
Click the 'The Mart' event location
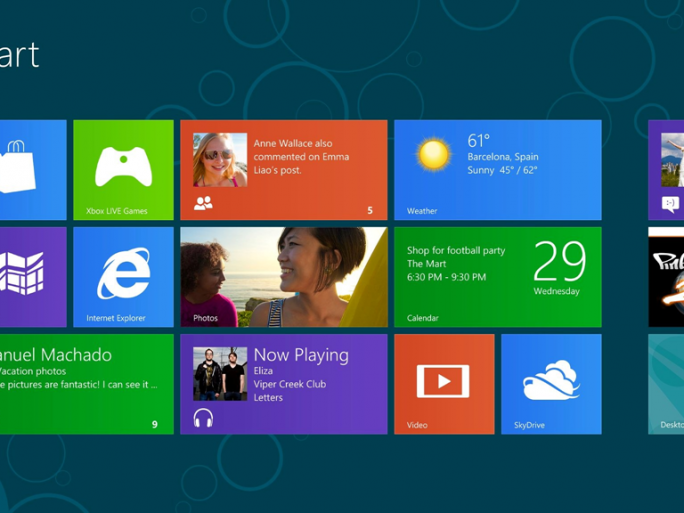426,264
